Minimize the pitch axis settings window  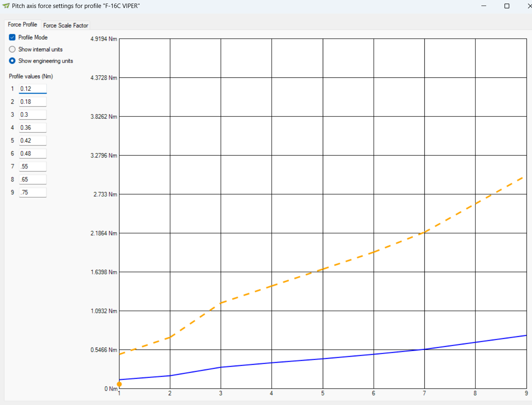point(484,6)
